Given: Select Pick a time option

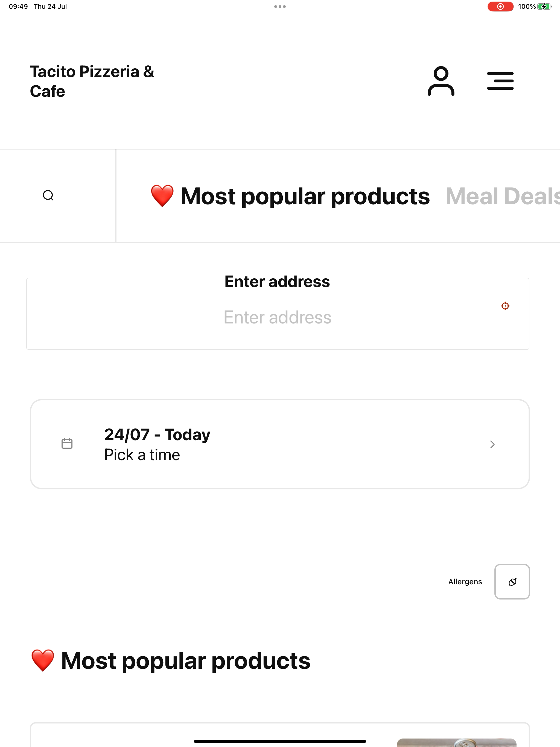Looking at the screenshot, I should pos(142,455).
